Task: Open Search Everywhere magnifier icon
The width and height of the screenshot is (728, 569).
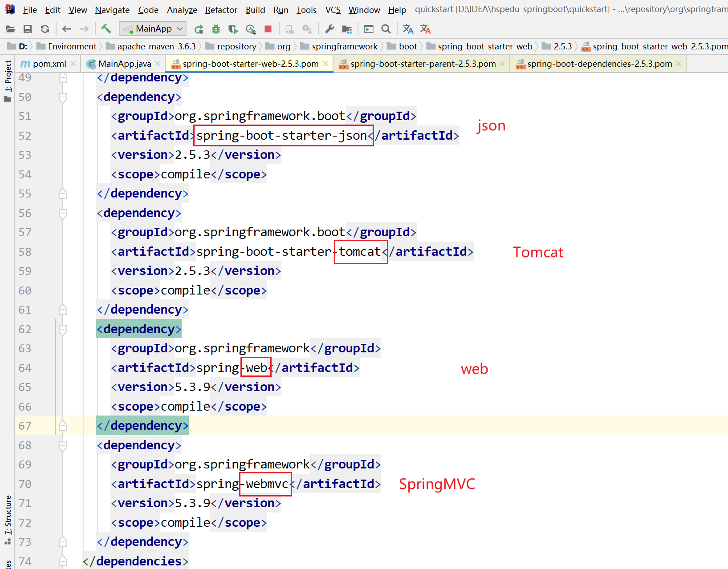Action: (x=386, y=29)
